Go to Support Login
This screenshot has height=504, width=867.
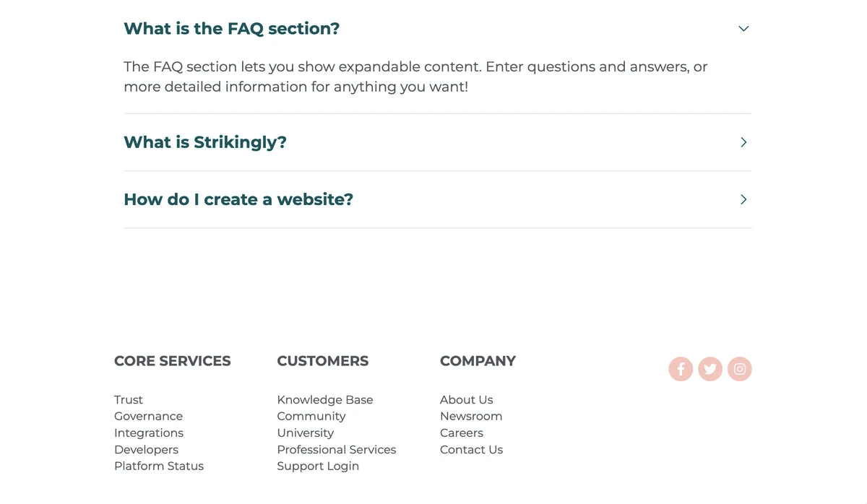point(318,466)
